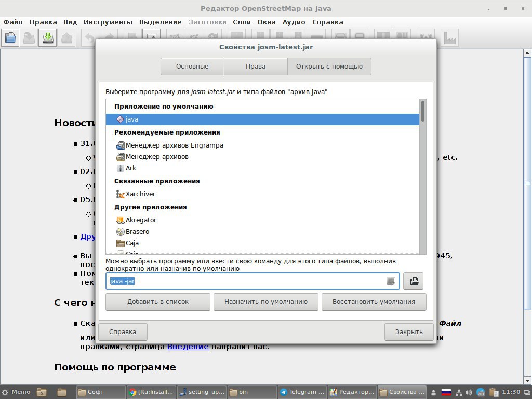Click the JOSM page scroll-down arrow
The image size is (532, 399).
click(x=527, y=380)
